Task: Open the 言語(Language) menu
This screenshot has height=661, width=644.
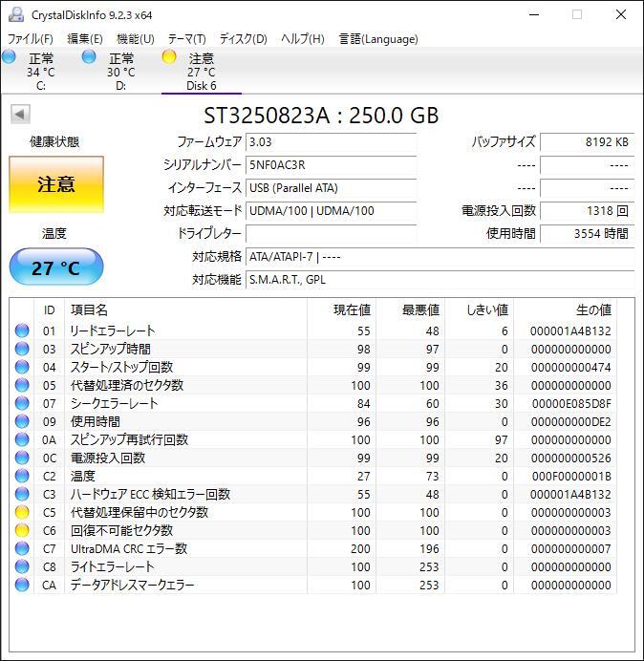Action: click(x=378, y=39)
